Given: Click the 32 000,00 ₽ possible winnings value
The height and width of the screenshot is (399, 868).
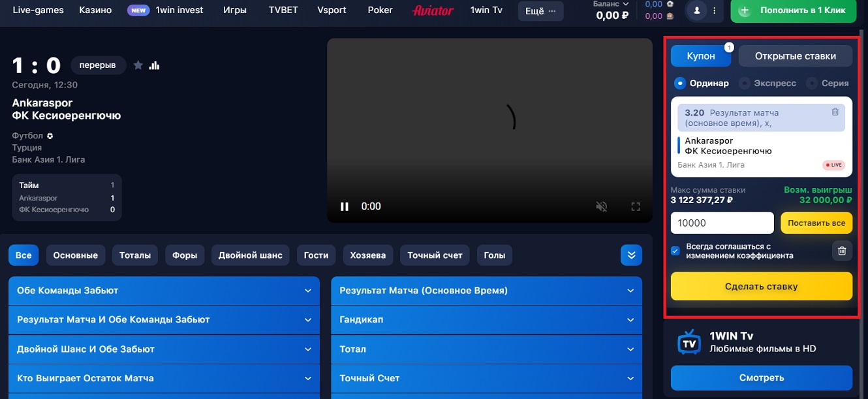Looking at the screenshot, I should point(826,200).
